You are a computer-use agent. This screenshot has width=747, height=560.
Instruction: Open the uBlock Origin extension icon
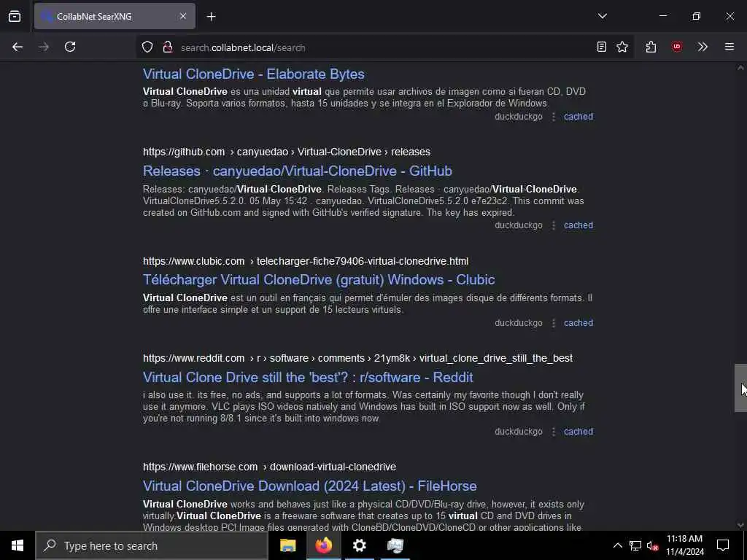click(x=677, y=47)
